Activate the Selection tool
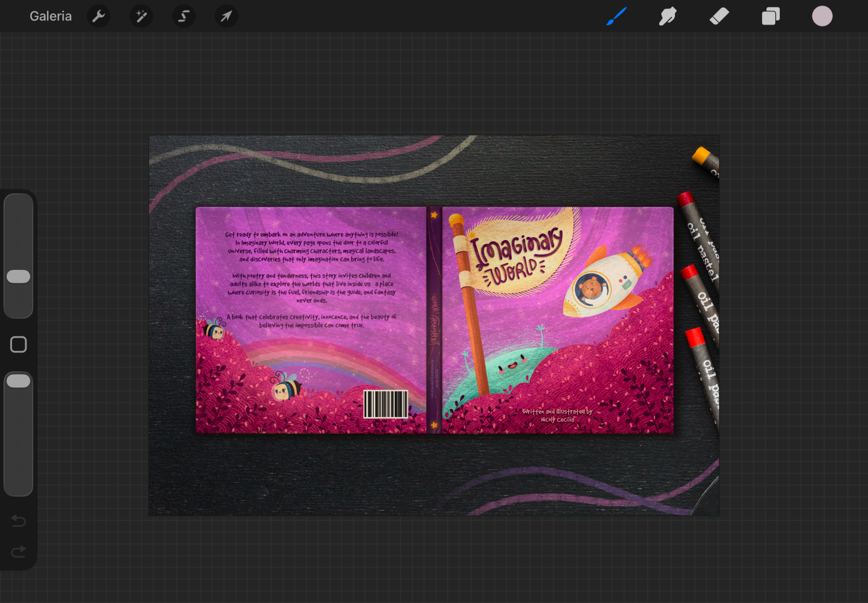 click(184, 16)
